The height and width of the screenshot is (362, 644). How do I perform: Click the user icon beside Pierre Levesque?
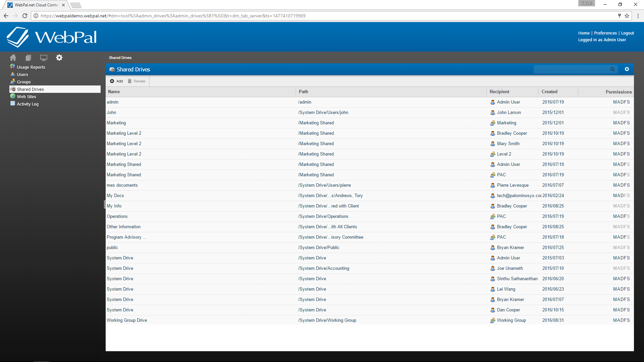tap(493, 185)
